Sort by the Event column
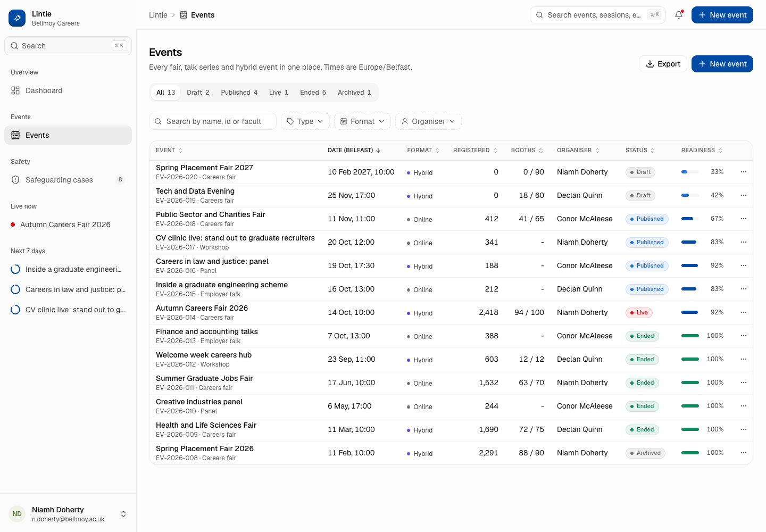766x532 pixels. 169,151
